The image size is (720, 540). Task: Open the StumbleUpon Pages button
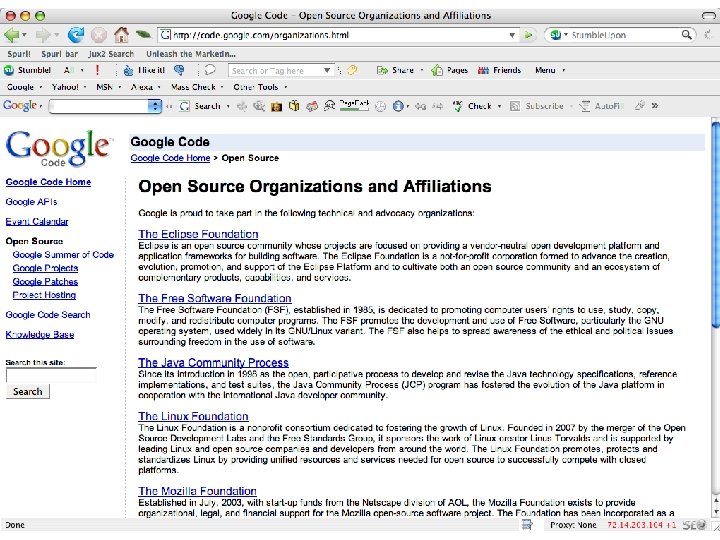[x=450, y=70]
